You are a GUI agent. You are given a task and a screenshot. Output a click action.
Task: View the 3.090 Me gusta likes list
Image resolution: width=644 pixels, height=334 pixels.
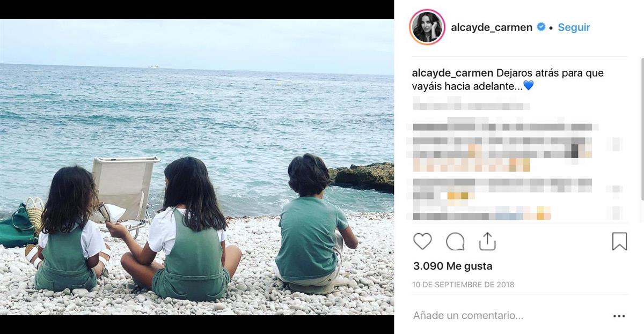(453, 266)
